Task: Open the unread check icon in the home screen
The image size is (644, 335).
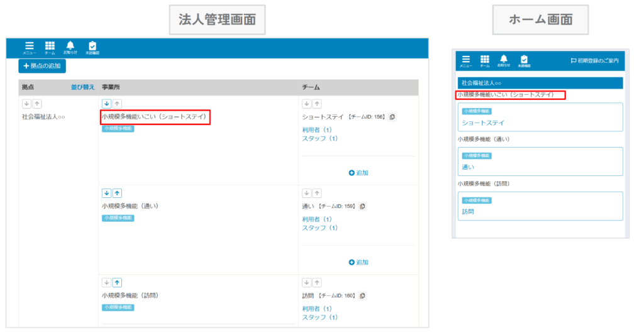Action: [524, 61]
